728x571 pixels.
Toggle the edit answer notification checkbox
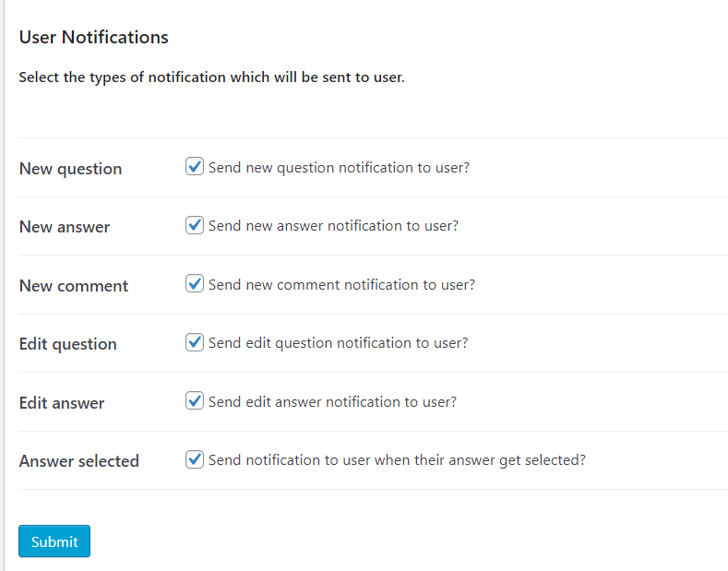(x=195, y=401)
